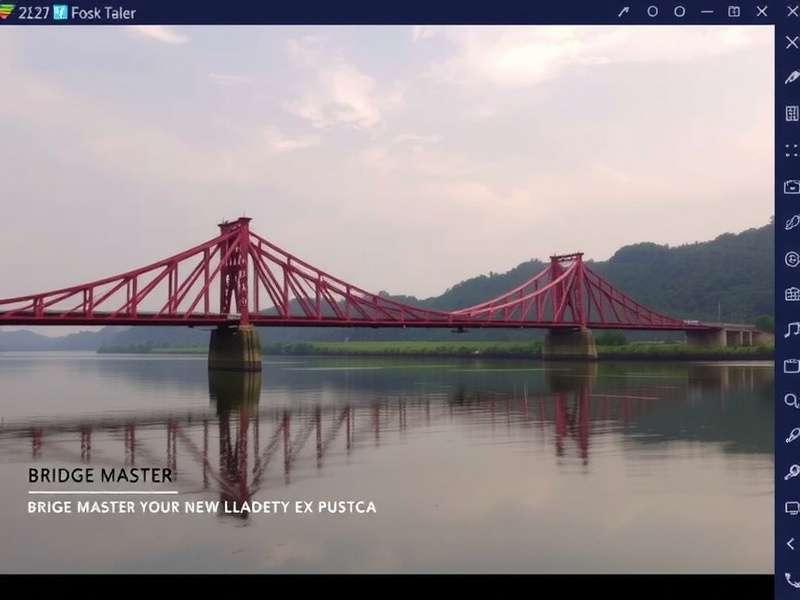Screen dimensions: 800x600
Task: Open the screenshot capture tool
Action: [789, 185]
